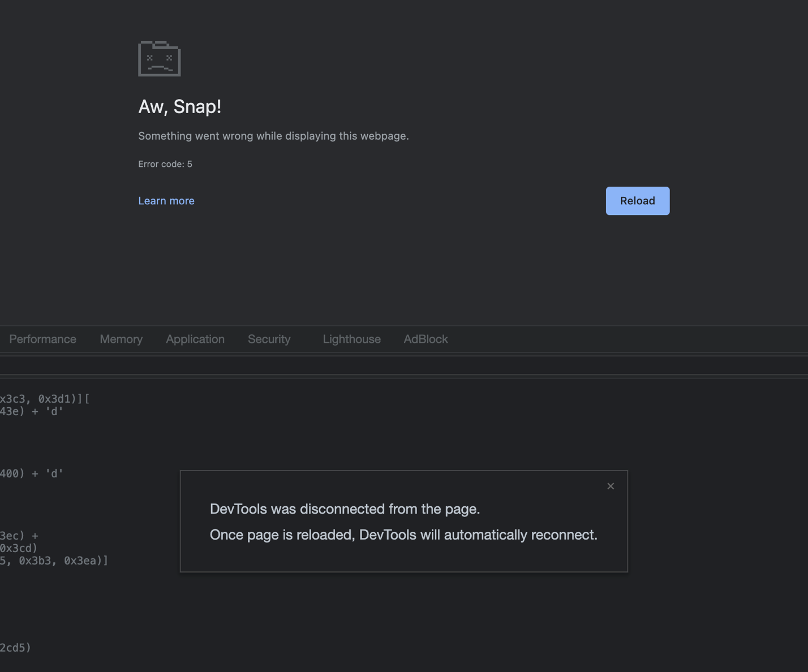Switch to the AdBlock tab
The width and height of the screenshot is (808, 672).
426,339
